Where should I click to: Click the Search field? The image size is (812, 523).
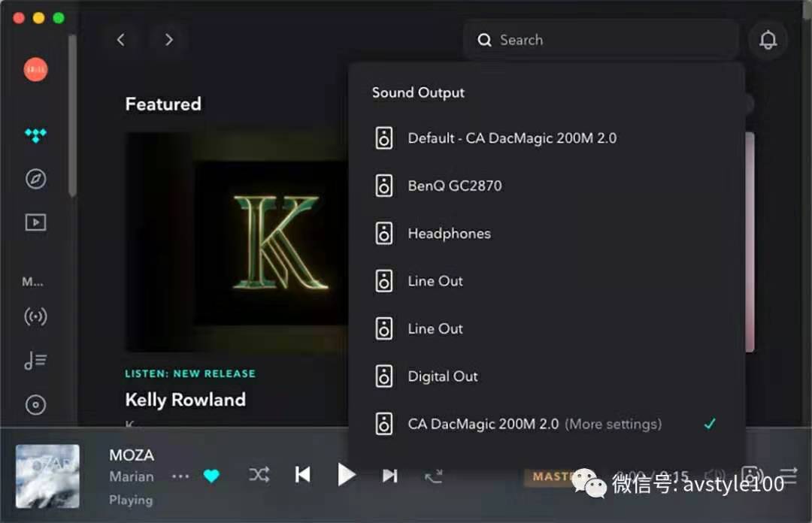[x=601, y=40]
